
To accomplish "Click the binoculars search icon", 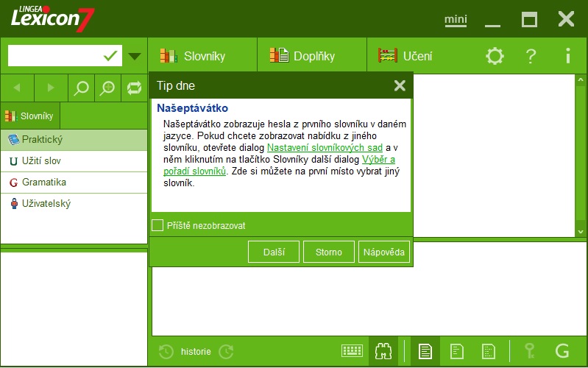I will point(383,352).
